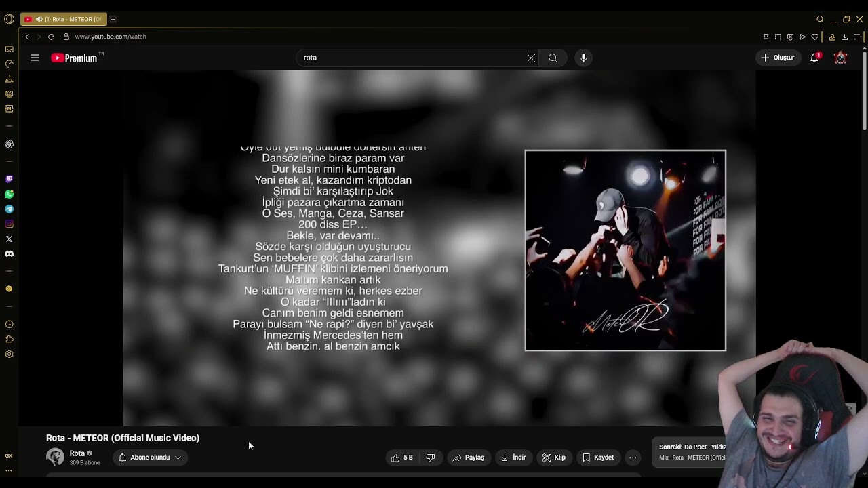Image resolution: width=868 pixels, height=488 pixels.
Task: Open Twitch in the sidebar
Action: point(9,179)
